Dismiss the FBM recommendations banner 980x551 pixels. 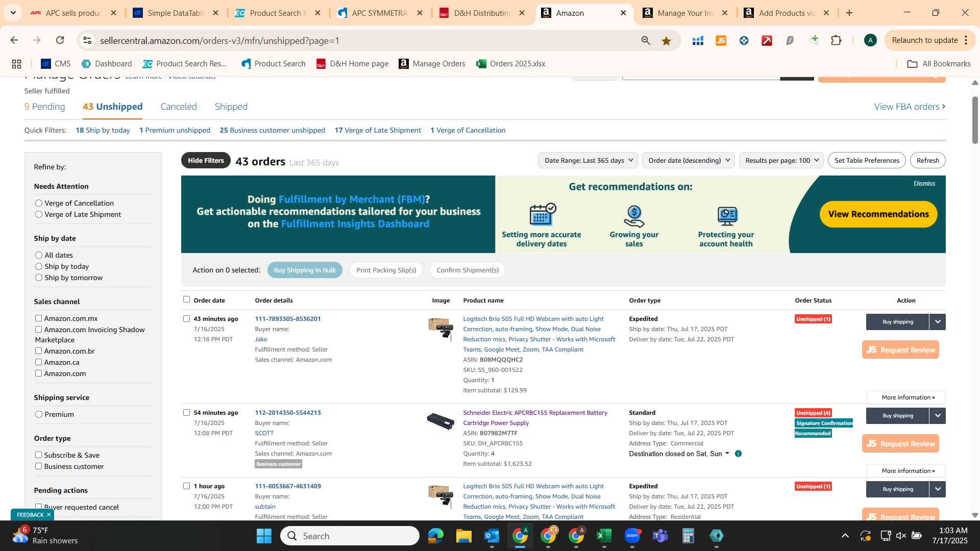click(x=924, y=184)
